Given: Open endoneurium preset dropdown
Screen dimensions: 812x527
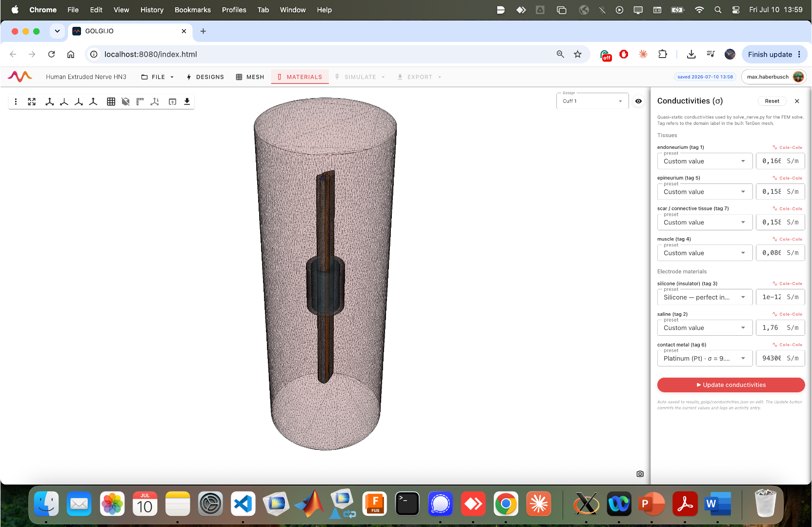Looking at the screenshot, I should tap(705, 161).
